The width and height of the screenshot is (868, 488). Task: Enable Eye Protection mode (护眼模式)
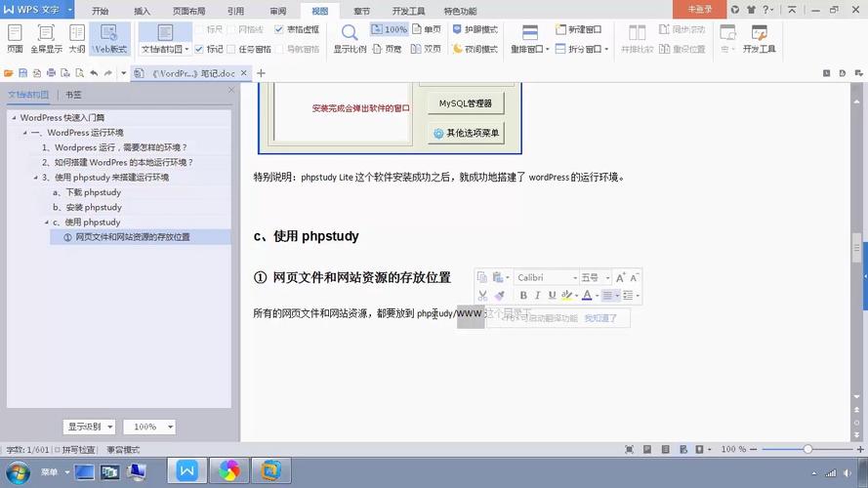click(475, 29)
